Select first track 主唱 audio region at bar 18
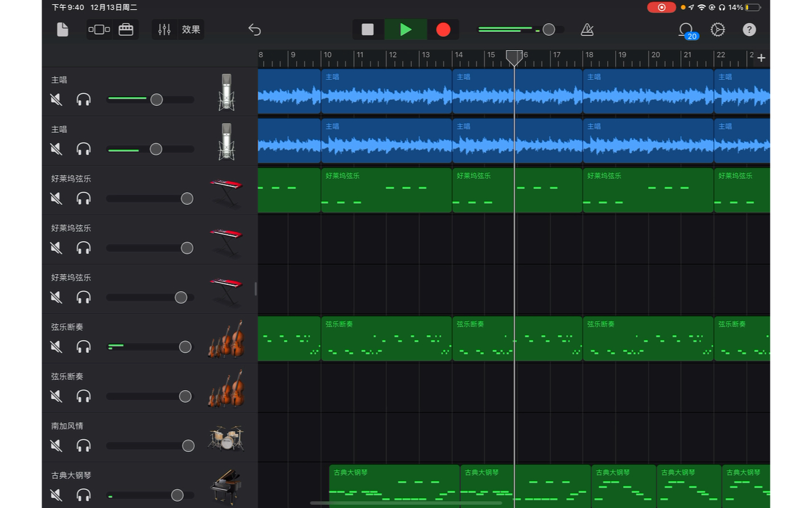 pyautogui.click(x=648, y=91)
